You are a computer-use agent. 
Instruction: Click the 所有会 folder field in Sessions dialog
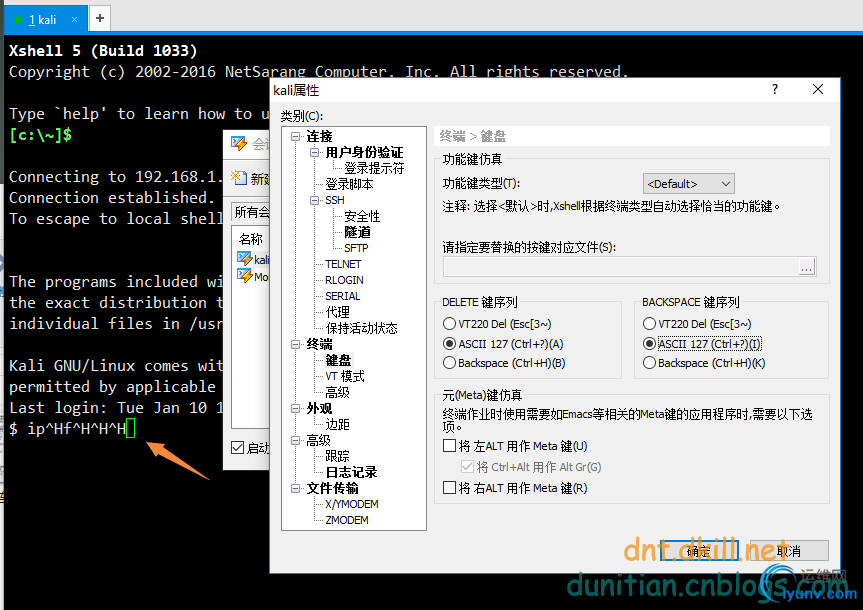pos(251,212)
